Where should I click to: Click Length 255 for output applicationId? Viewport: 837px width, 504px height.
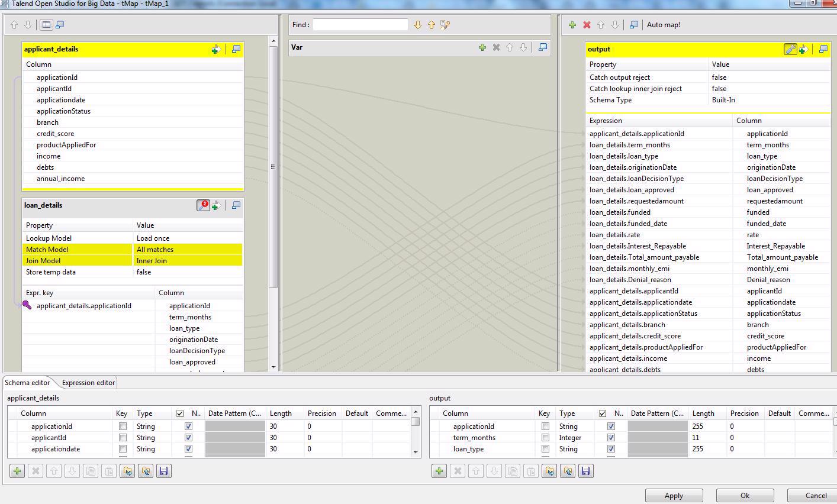click(x=706, y=426)
